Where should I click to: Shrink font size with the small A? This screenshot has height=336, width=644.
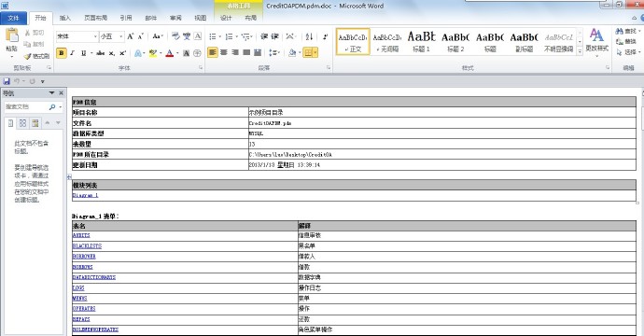coord(140,36)
